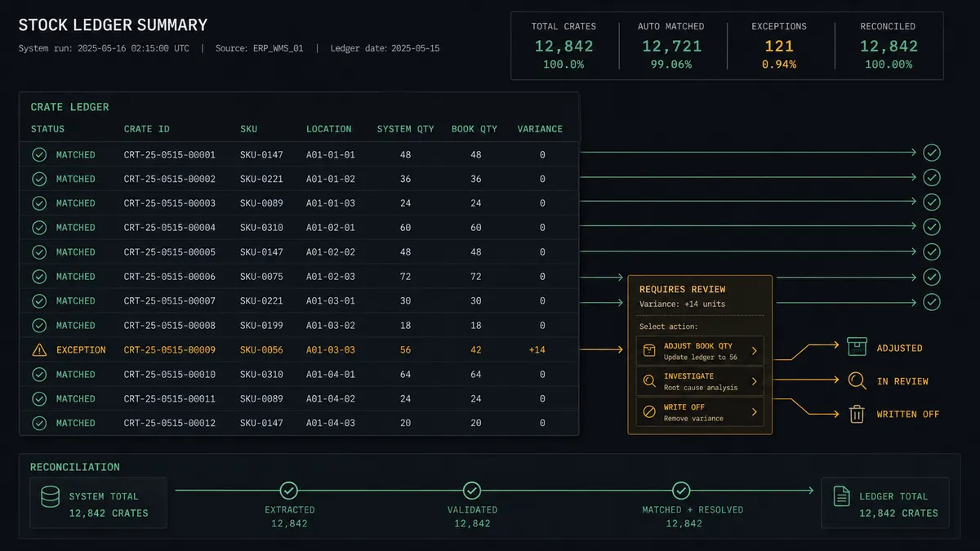Click the topmost check circle at arrow end
980x551 pixels.
(931, 153)
